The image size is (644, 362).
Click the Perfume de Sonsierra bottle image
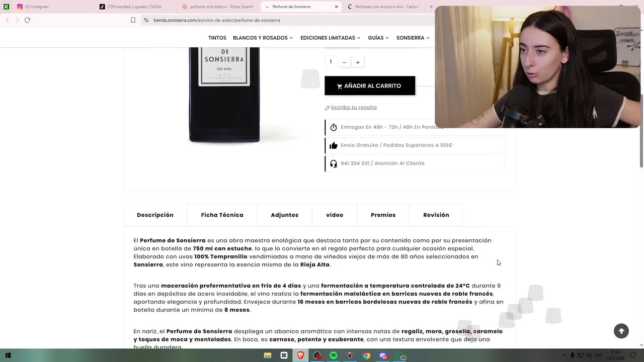point(224,95)
